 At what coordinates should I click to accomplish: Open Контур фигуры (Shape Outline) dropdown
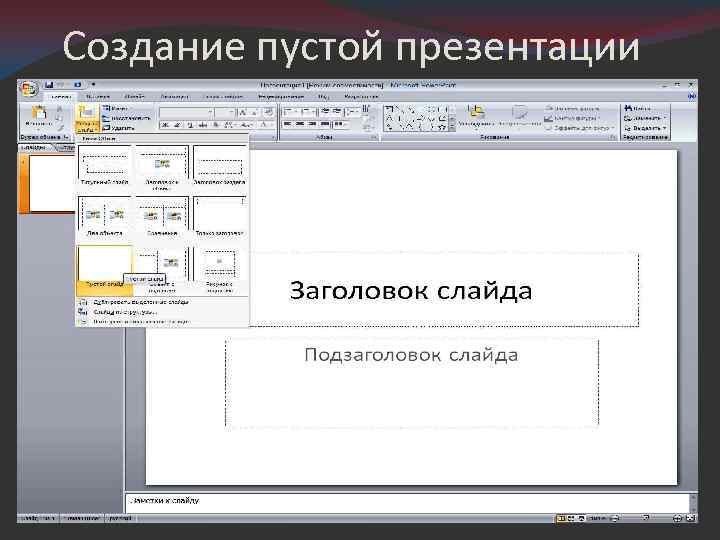(x=573, y=118)
